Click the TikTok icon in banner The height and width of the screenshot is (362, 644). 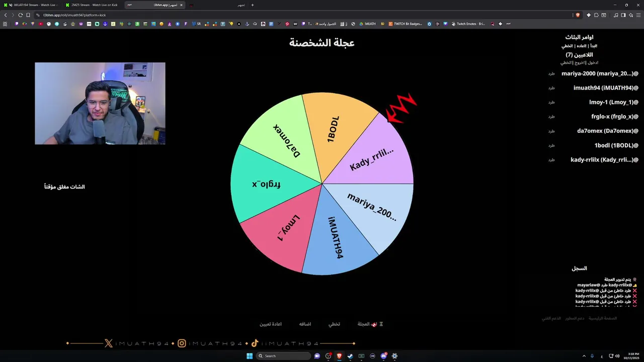click(255, 343)
